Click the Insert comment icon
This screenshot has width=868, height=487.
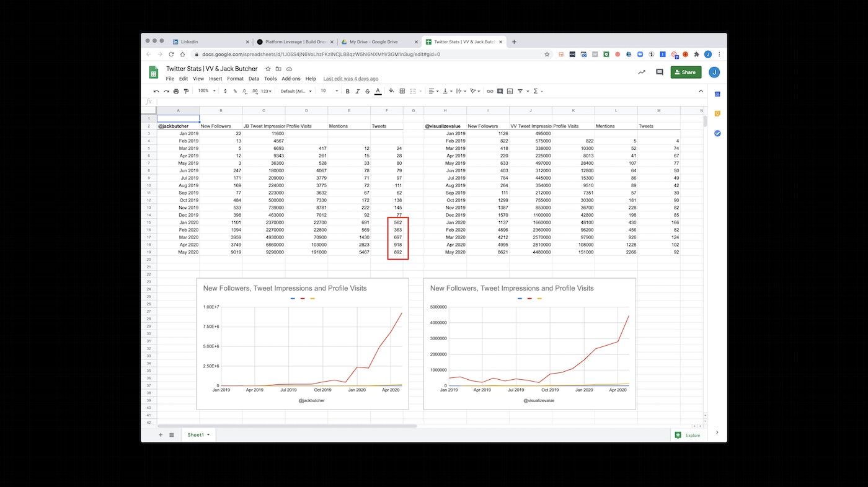click(500, 91)
